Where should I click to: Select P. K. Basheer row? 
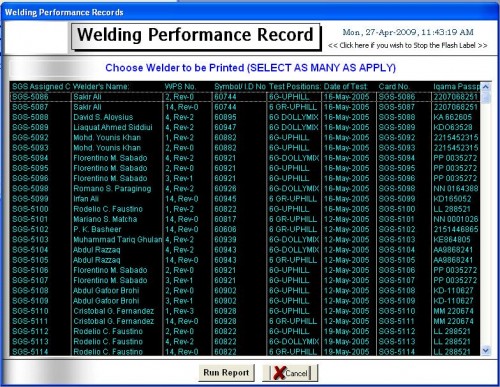(245, 229)
